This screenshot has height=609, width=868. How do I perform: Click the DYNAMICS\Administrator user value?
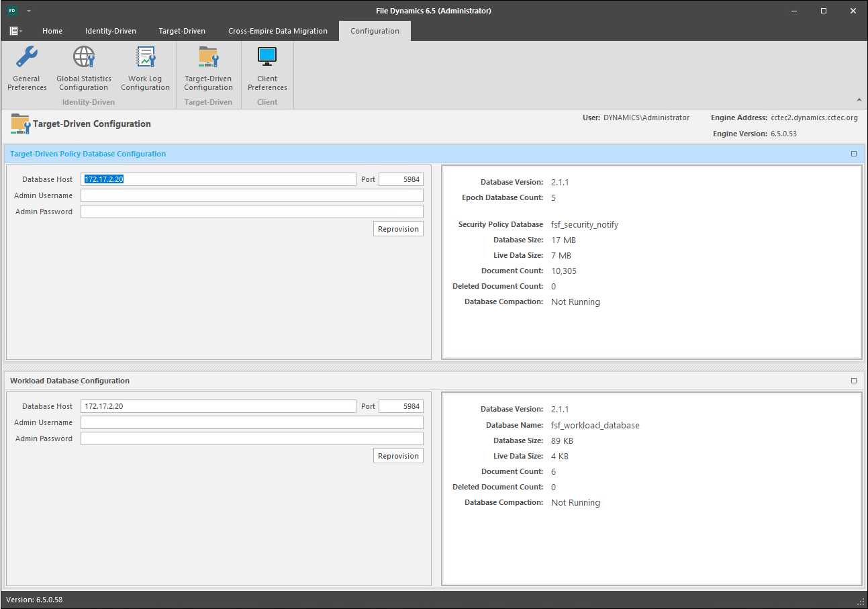pyautogui.click(x=646, y=118)
